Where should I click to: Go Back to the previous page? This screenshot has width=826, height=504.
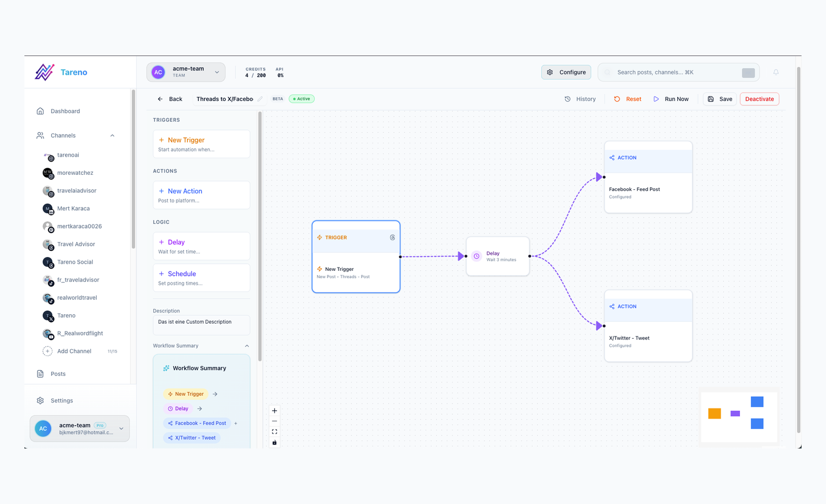[170, 99]
